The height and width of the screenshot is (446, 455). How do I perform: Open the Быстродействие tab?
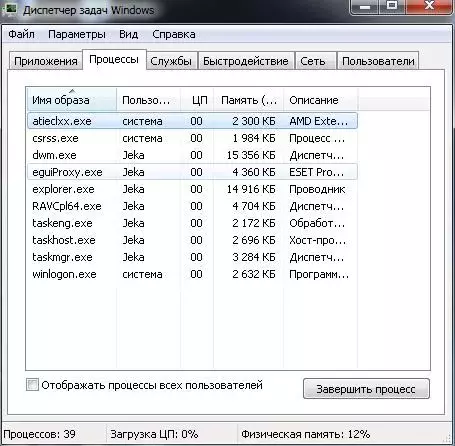tap(246, 61)
